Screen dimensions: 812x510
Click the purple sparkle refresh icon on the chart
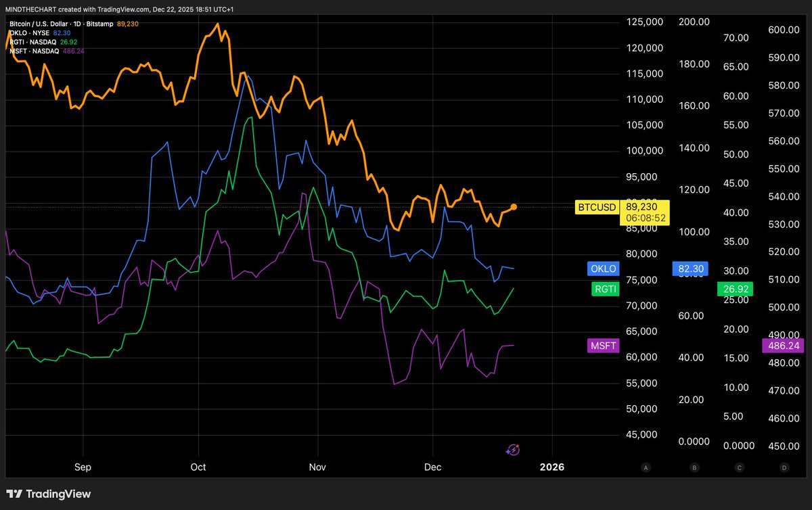tap(512, 450)
